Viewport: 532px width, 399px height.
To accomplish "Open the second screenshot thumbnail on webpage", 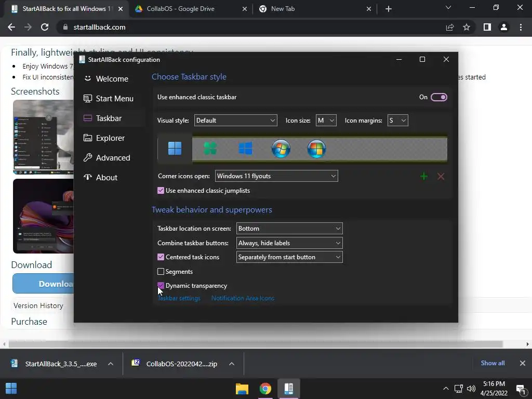I will point(43,216).
